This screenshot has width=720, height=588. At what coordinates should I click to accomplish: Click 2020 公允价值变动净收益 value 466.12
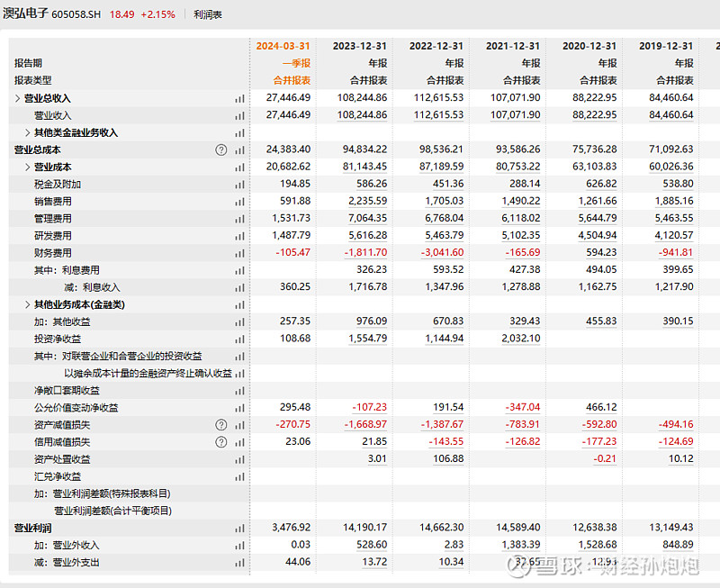point(601,408)
